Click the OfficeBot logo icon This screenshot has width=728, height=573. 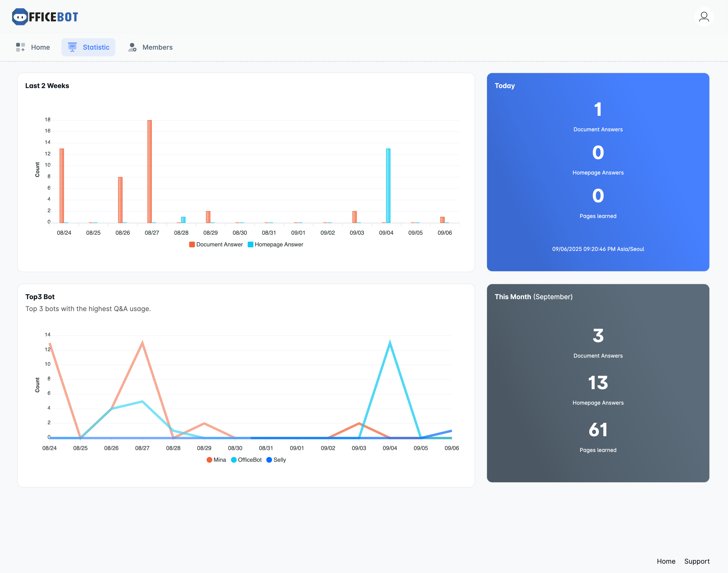(20, 17)
